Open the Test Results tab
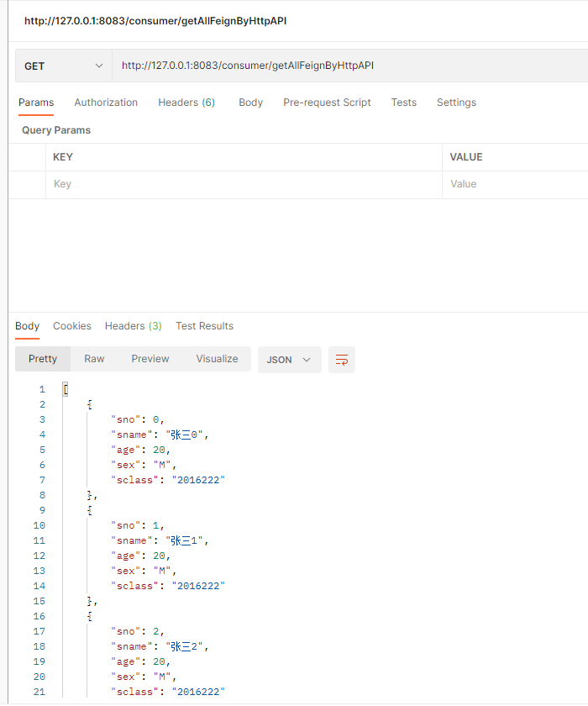 point(205,326)
